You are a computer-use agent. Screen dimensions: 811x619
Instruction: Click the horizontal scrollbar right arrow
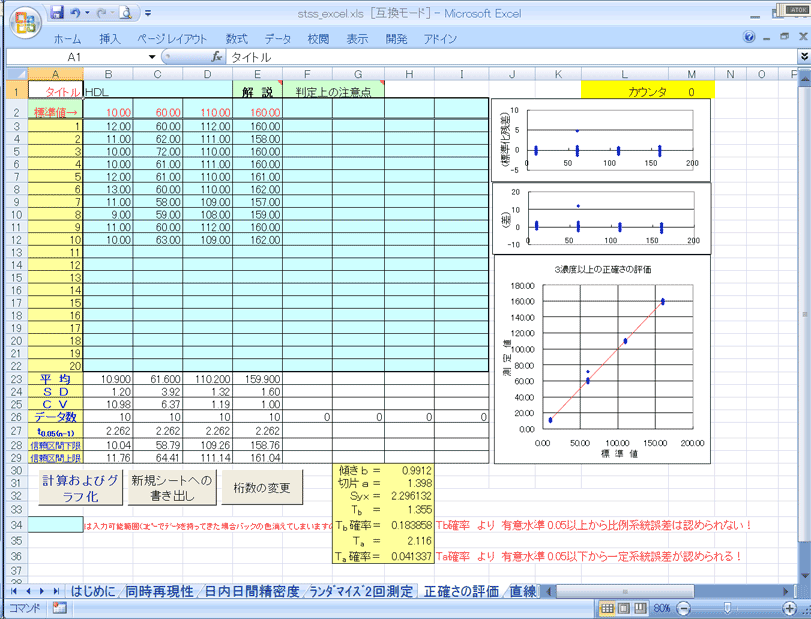coord(786,591)
